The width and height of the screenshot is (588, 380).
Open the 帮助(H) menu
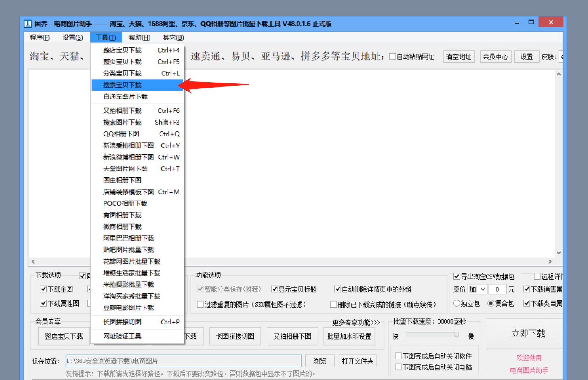click(139, 37)
